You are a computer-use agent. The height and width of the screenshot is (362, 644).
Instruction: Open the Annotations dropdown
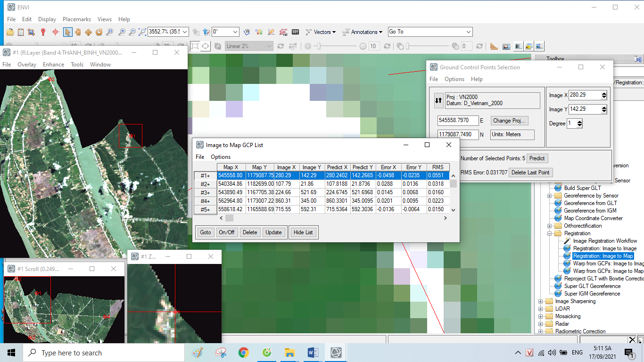coord(363,32)
